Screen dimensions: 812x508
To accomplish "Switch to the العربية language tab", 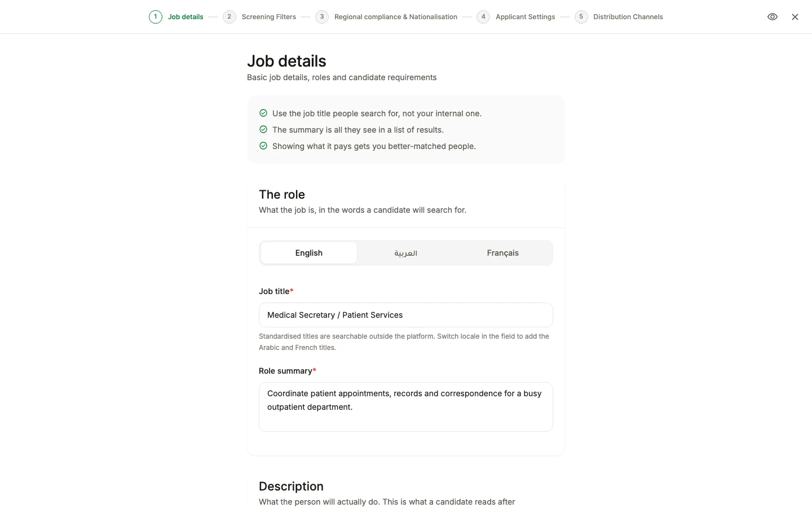I will 406,253.
